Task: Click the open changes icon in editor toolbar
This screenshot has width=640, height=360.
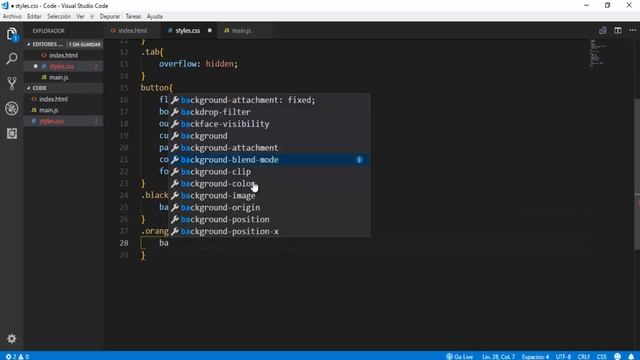Action: point(602,31)
